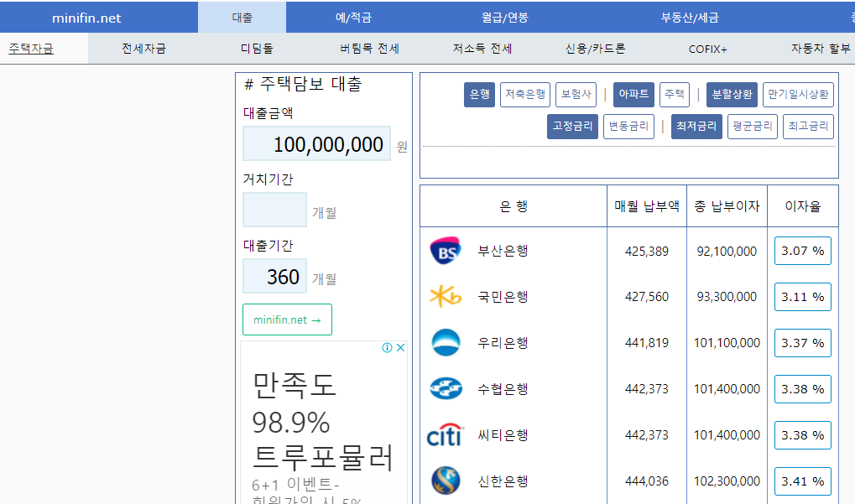
Task: Select the 저소득 전세 submenu
Action: (x=482, y=49)
